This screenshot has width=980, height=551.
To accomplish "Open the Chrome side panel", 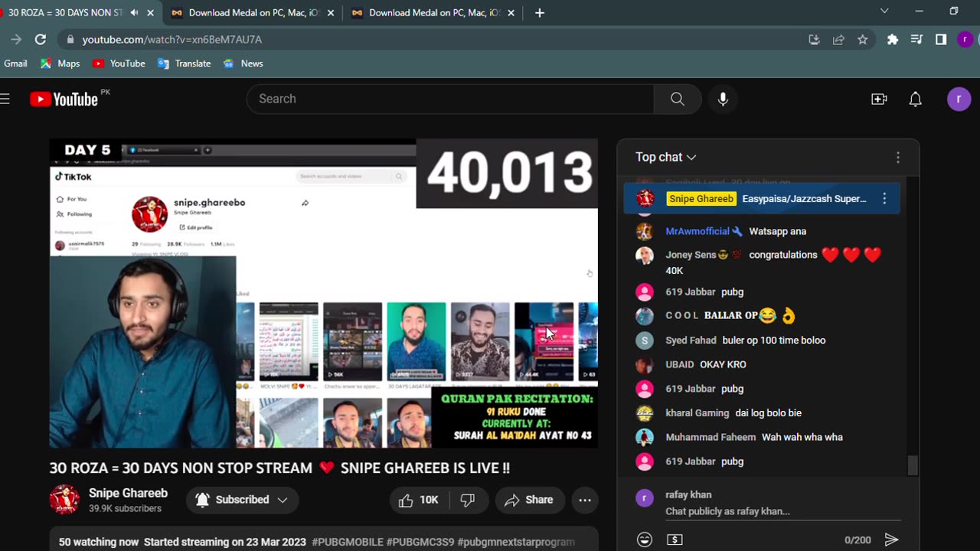I will tap(941, 39).
